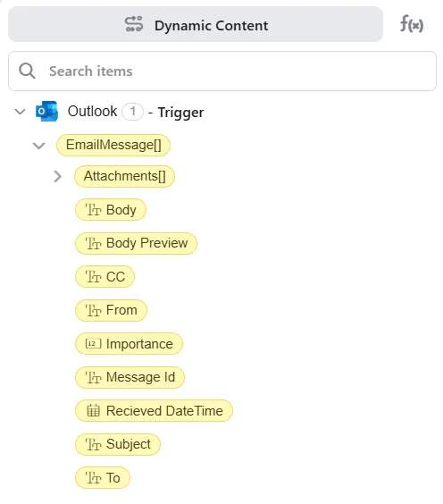This screenshot has height=504, width=443.
Task: Click the Outlook step number badge 1
Action: 133,112
